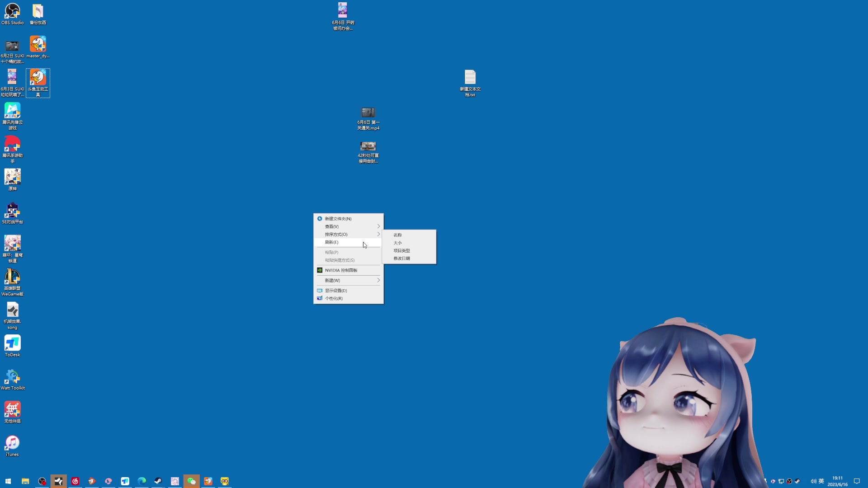Choose 名称 sort option
868x488 pixels.
click(397, 235)
